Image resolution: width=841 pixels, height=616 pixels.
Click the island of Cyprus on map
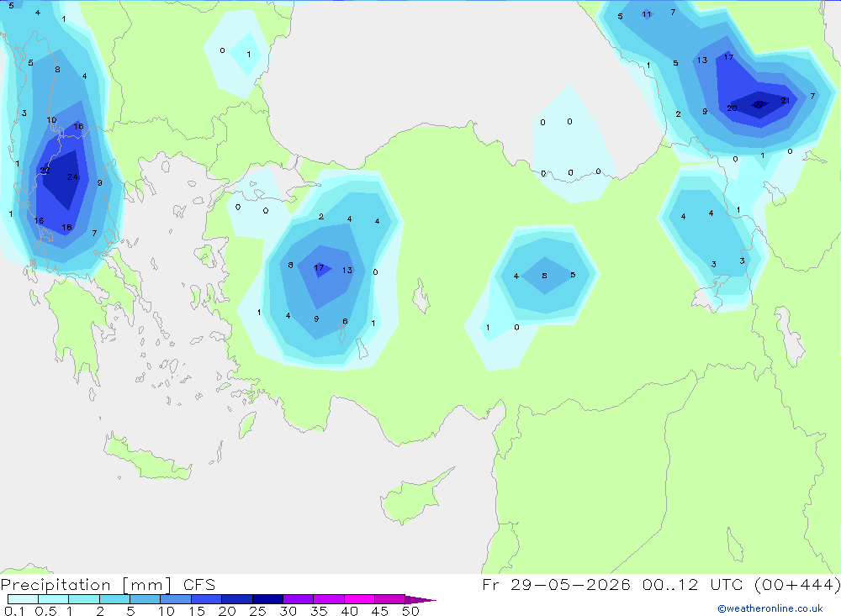[413, 498]
